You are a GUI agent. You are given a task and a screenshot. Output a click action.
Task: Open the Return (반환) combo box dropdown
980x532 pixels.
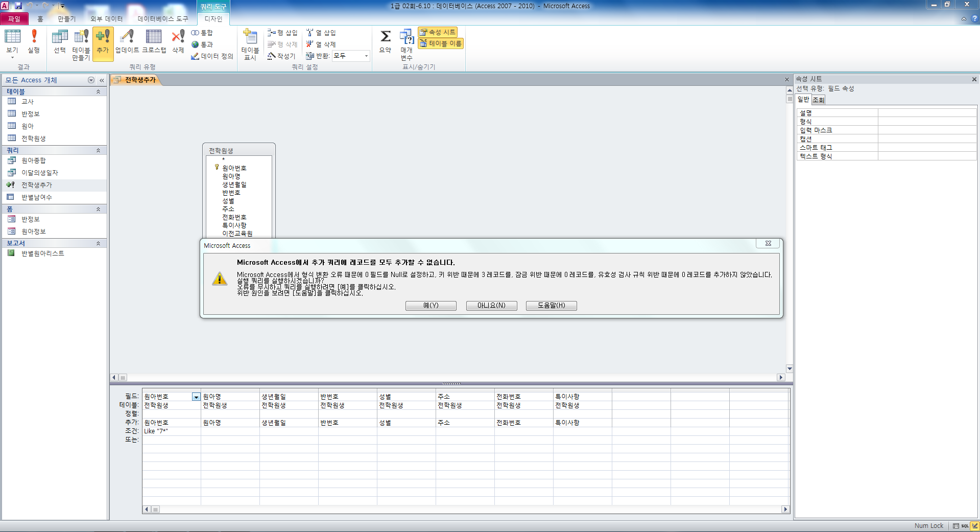point(366,56)
